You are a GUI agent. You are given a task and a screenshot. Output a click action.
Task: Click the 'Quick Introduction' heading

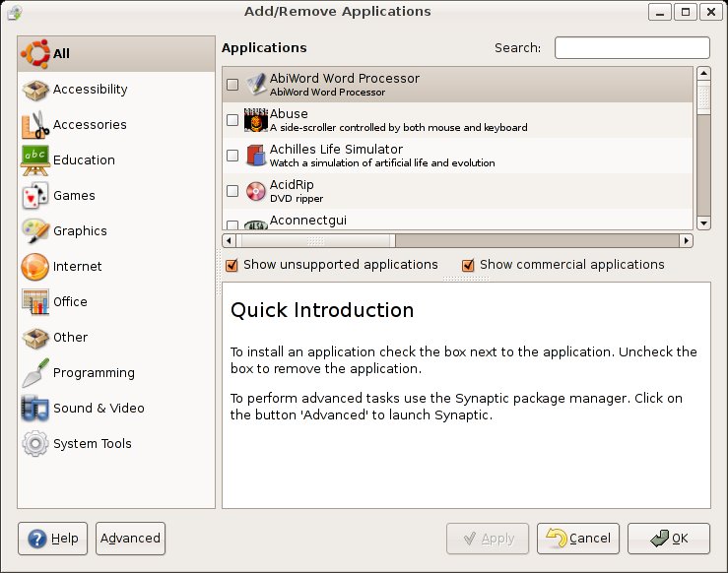coord(322,310)
